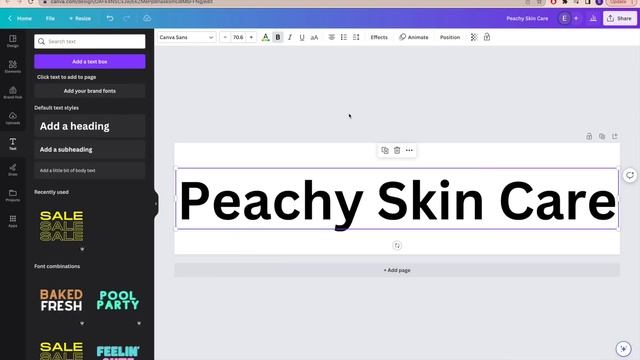Add a new page icon above canvas
The width and height of the screenshot is (640, 360).
tap(615, 136)
